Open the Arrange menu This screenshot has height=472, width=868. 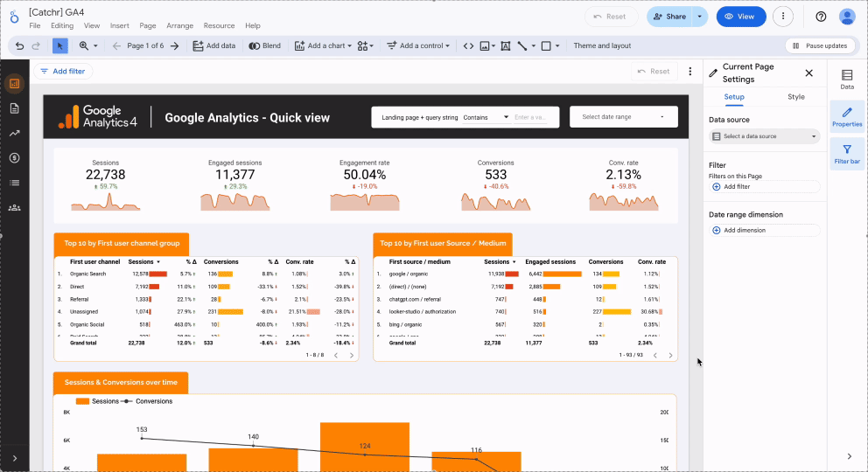tap(180, 25)
